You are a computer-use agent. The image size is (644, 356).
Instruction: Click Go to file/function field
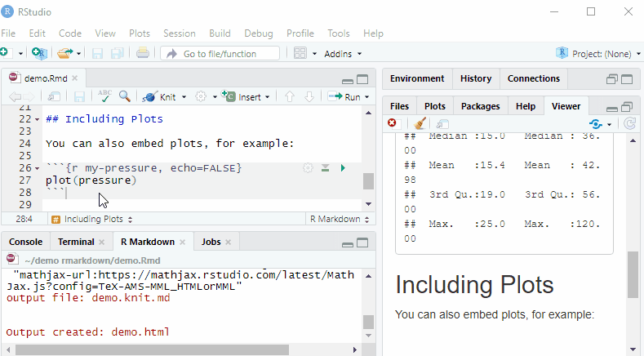[x=220, y=53]
